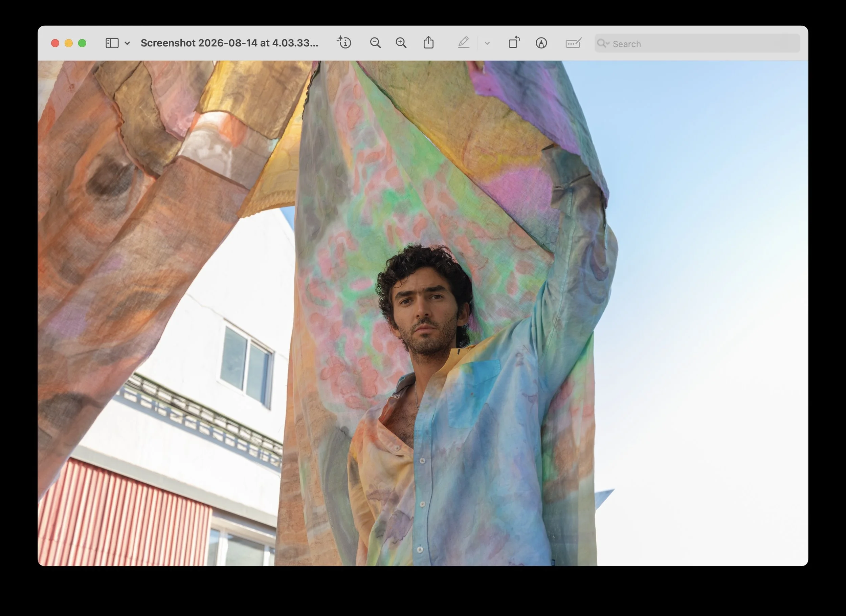The image size is (846, 616).
Task: Open the Inspector info icon
Action: click(344, 43)
